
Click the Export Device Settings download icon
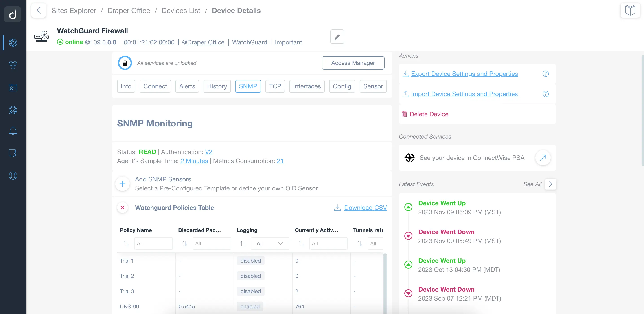click(x=405, y=74)
